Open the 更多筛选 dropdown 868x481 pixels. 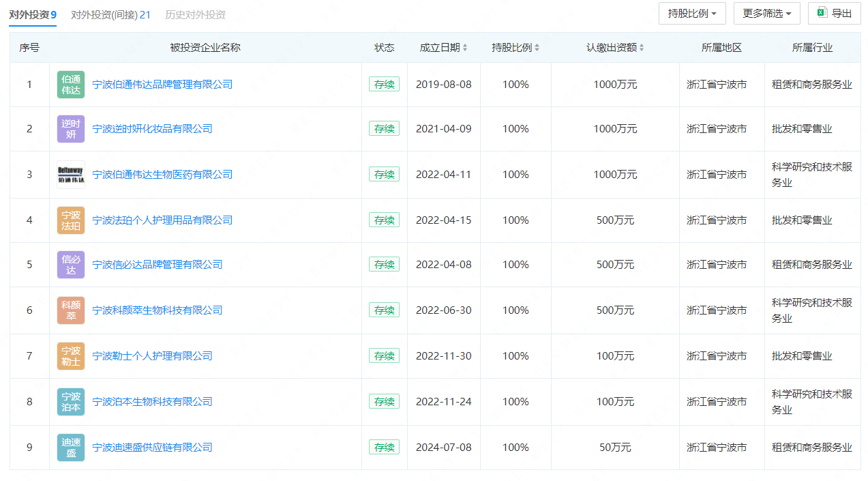tap(767, 13)
